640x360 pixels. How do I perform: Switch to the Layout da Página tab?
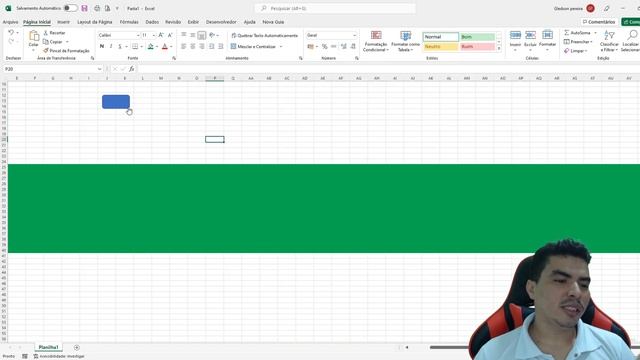pyautogui.click(x=95, y=22)
